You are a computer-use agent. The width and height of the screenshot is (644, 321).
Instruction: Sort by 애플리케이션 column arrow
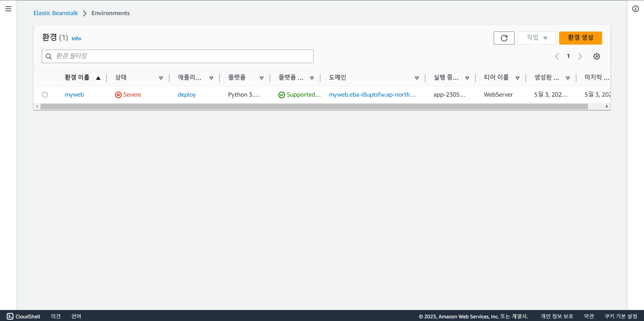point(211,78)
